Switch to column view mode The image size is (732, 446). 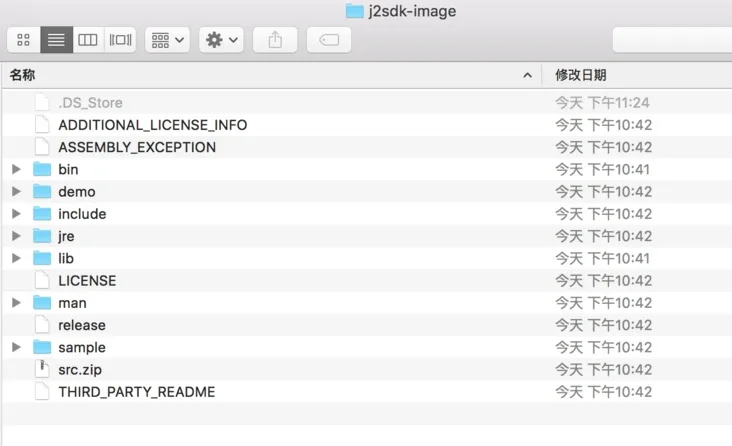[88, 40]
